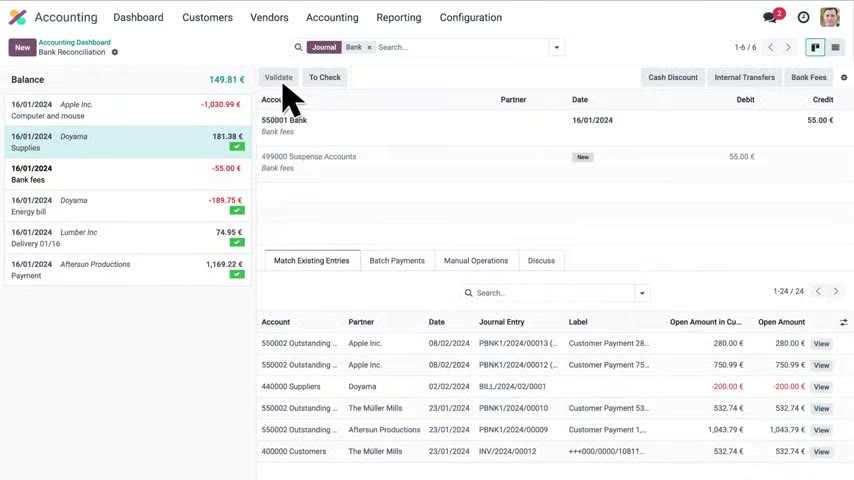Click the green check on Aftersun Productions line
854x480 pixels.
tap(237, 274)
